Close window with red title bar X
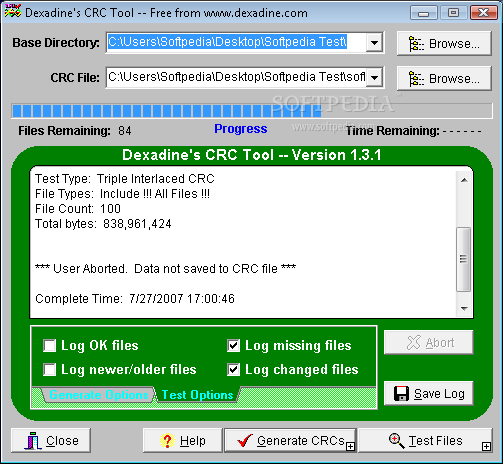The image size is (503, 464). click(483, 13)
